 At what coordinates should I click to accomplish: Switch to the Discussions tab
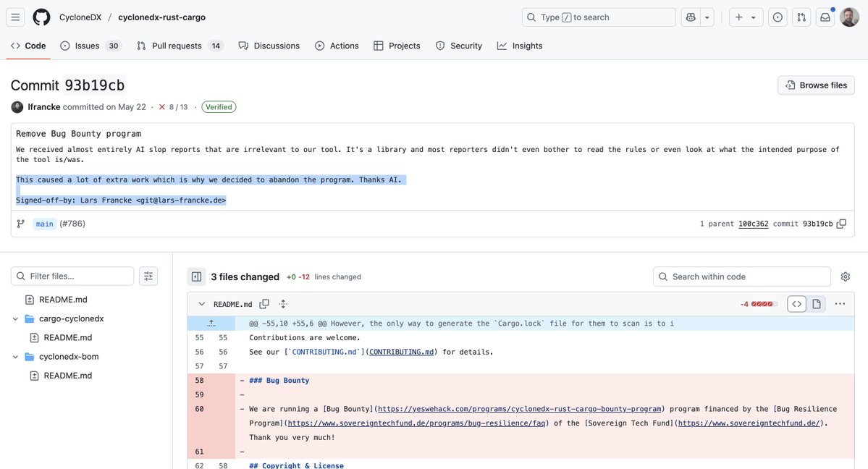[x=269, y=46]
